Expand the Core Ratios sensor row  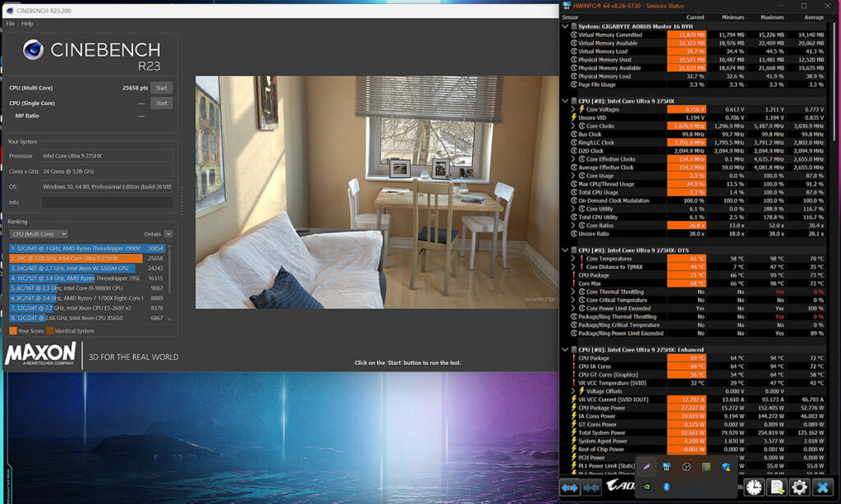coord(572,226)
